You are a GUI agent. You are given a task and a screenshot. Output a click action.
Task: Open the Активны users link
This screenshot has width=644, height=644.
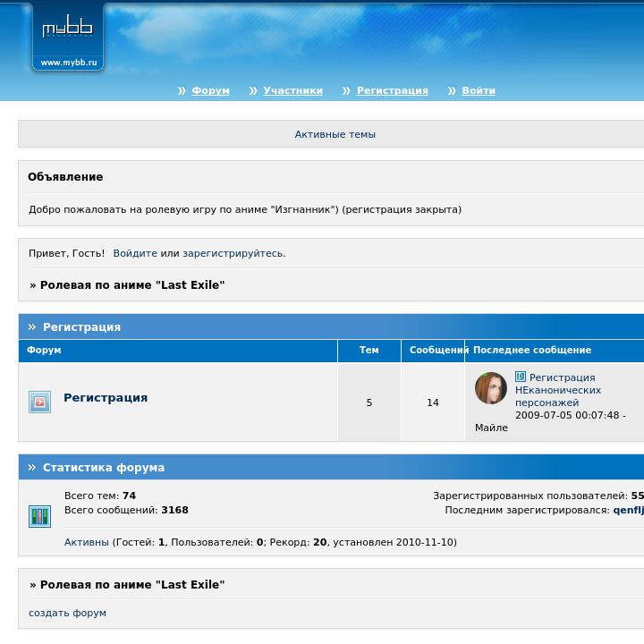[x=87, y=542]
